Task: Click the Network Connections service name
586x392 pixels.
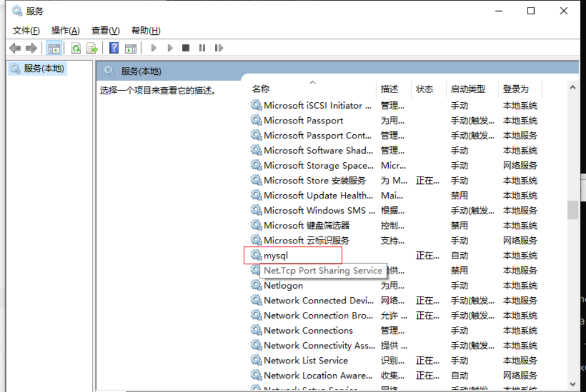Action: coord(308,330)
